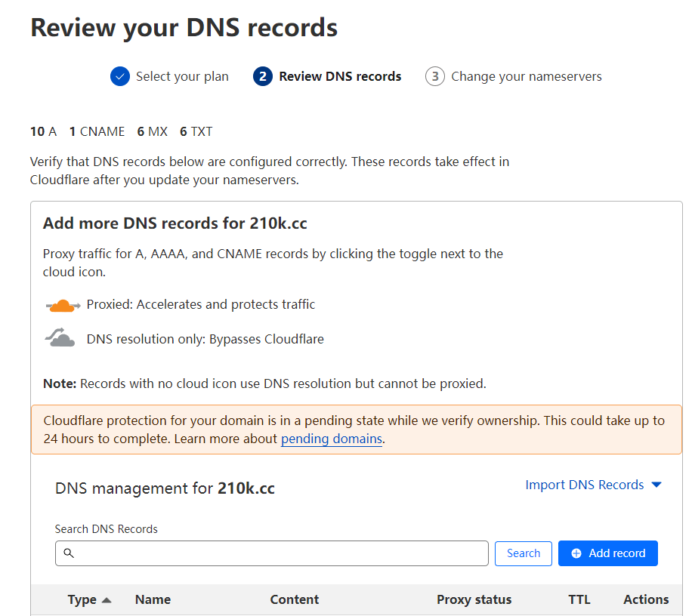This screenshot has height=616, width=692.
Task: Sort by Type using the arrow icon
Action: pos(107,600)
